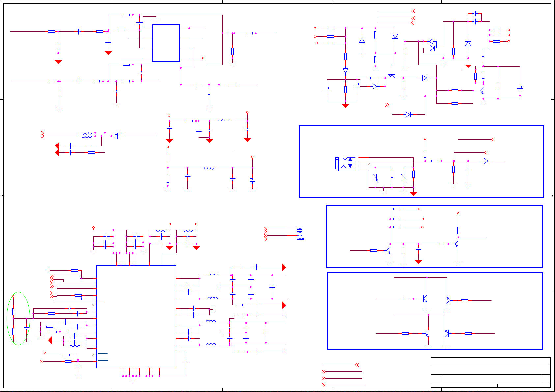Select the left transistor in the middle blue box
The width and height of the screenshot is (555, 392).
pyautogui.click(x=388, y=251)
